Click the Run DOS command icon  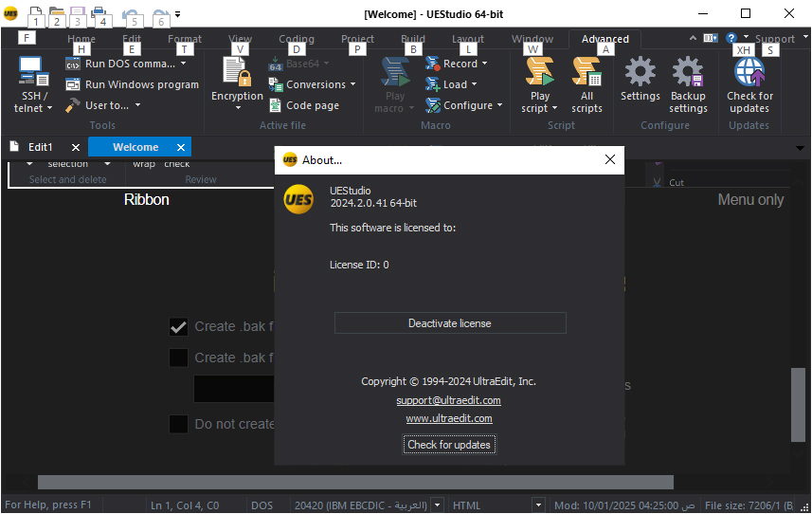(73, 64)
